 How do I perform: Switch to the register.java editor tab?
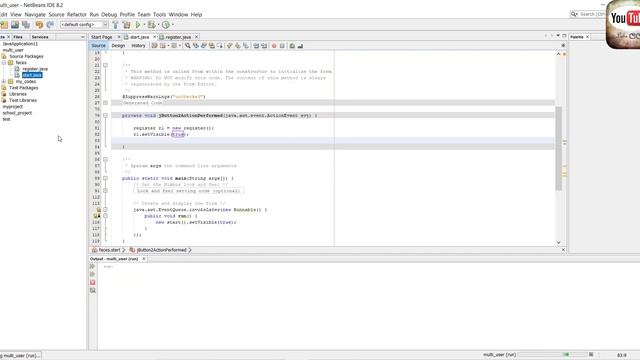(x=178, y=37)
